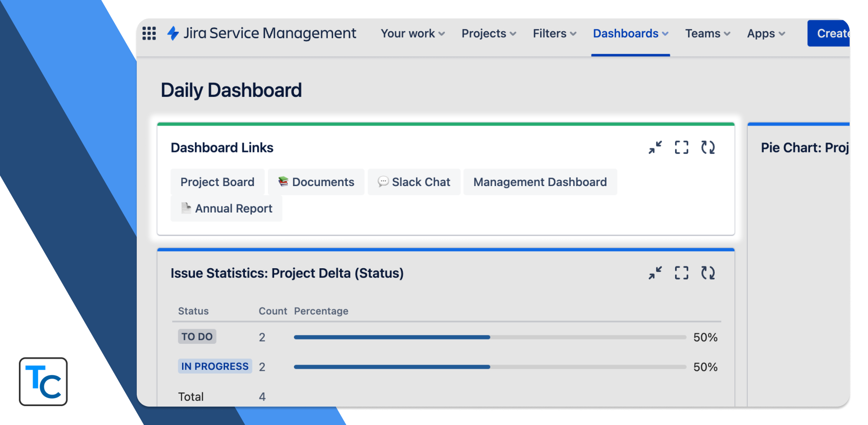Expand Issue Statistics gadget to fullscreen
The width and height of the screenshot is (868, 425).
pos(681,273)
